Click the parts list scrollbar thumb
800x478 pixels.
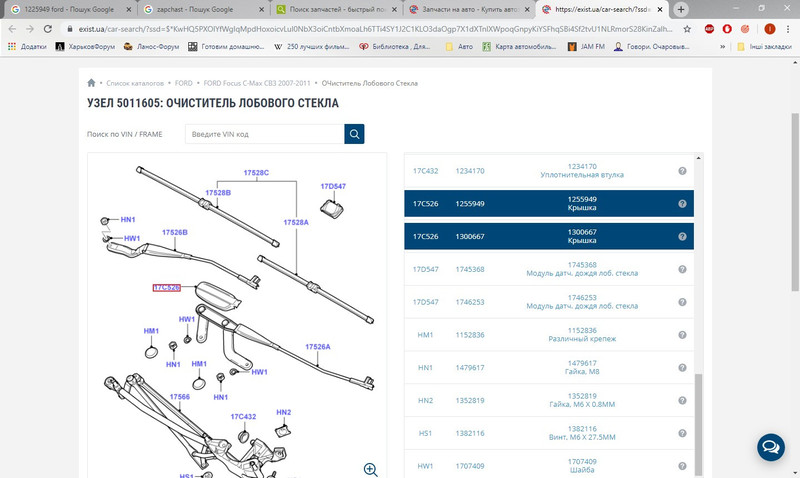698,424
